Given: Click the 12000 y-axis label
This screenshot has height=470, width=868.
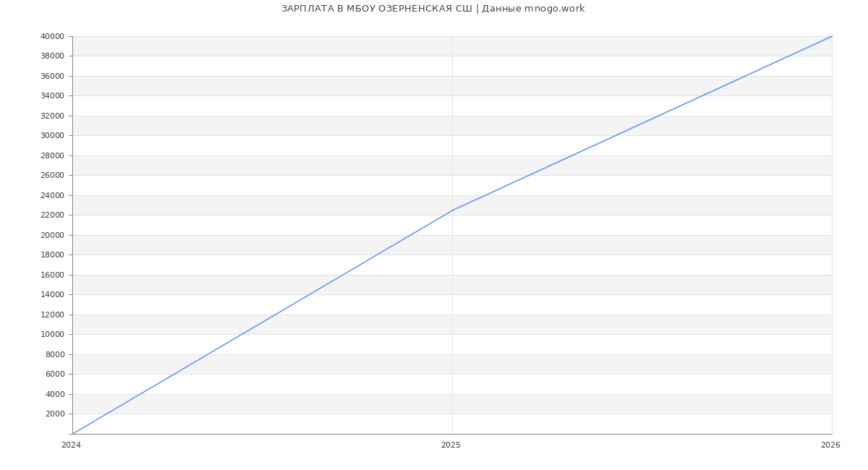Looking at the screenshot, I should point(52,315).
